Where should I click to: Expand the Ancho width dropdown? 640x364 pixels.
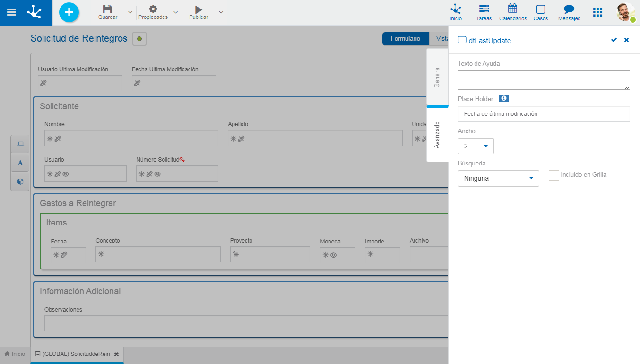click(476, 146)
